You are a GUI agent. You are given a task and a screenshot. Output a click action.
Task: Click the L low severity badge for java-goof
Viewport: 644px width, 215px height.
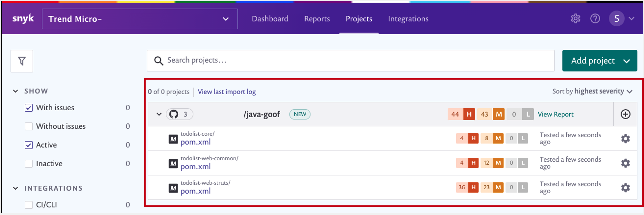pyautogui.click(x=528, y=114)
